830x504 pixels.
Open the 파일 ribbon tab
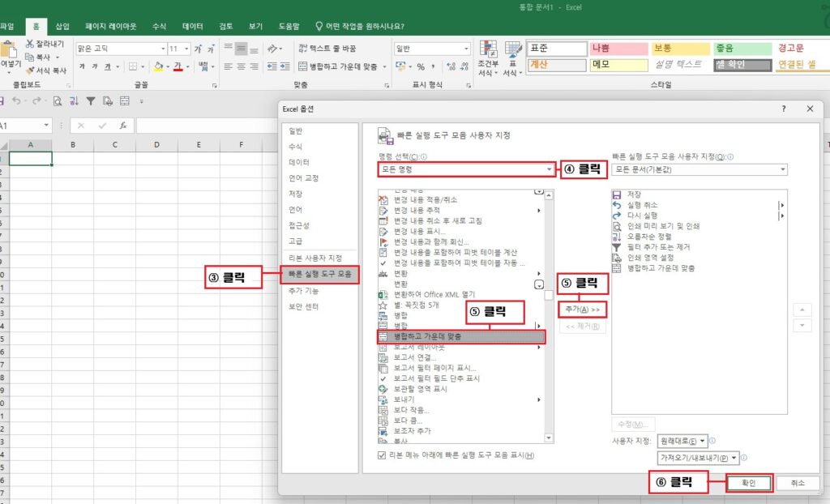click(x=6, y=26)
